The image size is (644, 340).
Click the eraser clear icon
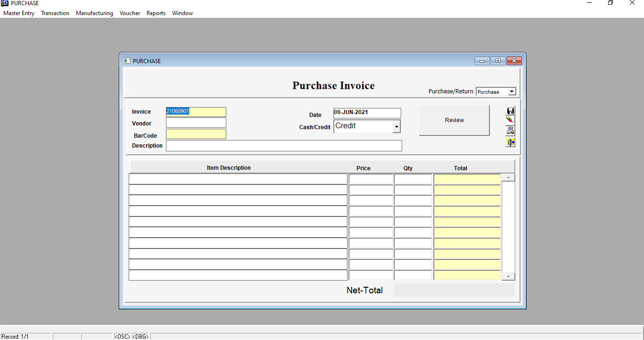pos(510,120)
